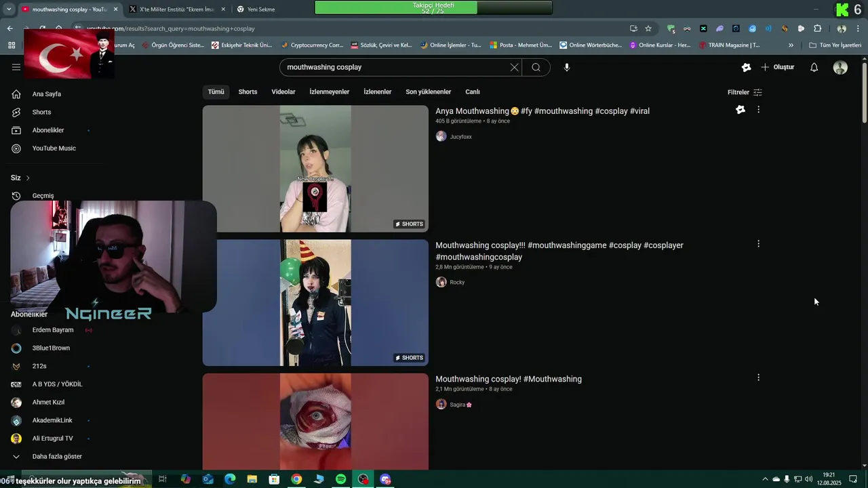The width and height of the screenshot is (868, 488).
Task: Open the Chrome extensions puzzle icon
Action: tap(818, 28)
